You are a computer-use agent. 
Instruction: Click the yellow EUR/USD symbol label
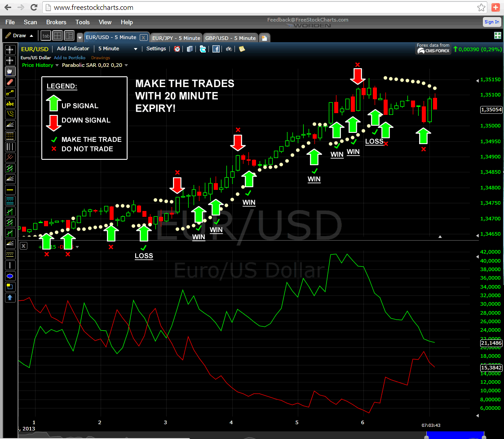pos(35,49)
